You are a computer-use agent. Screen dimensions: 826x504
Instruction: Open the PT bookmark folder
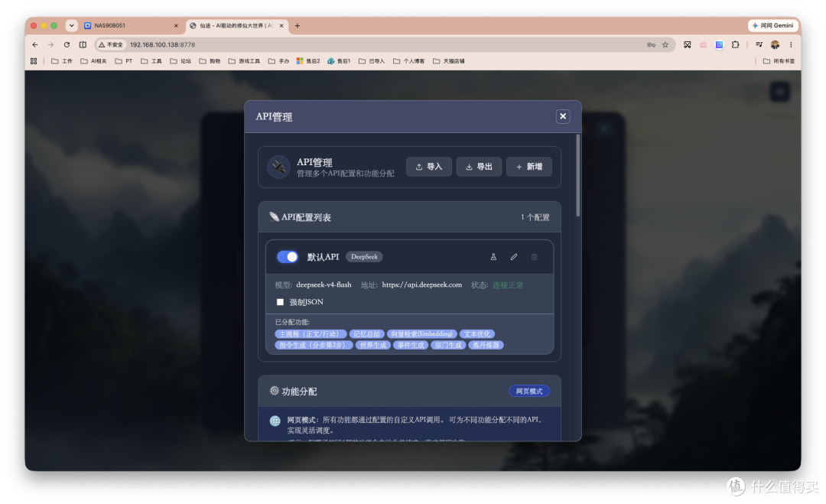[124, 61]
